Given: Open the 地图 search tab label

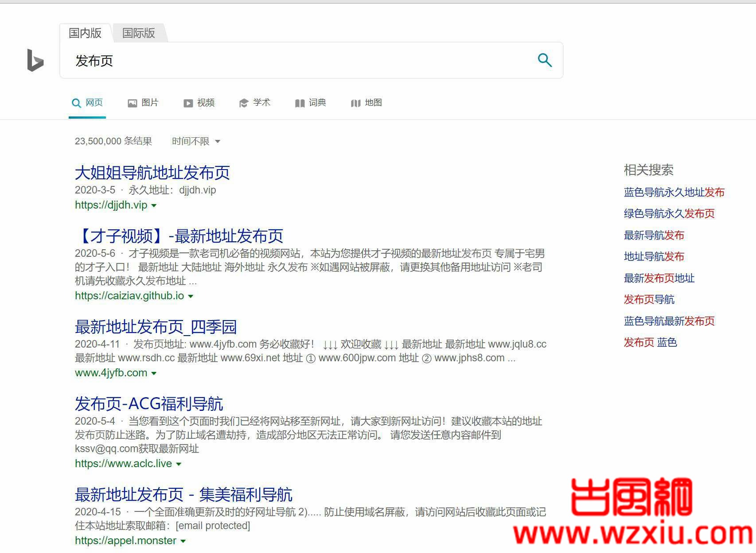Looking at the screenshot, I should tap(373, 103).
